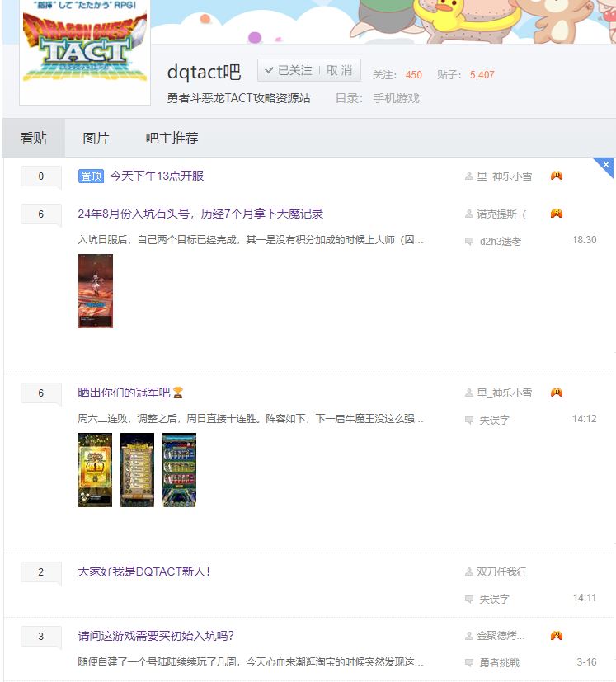Viewport: 616px width, 682px height.
Task: Open the 吧主推荐 tab
Action: pyautogui.click(x=172, y=138)
